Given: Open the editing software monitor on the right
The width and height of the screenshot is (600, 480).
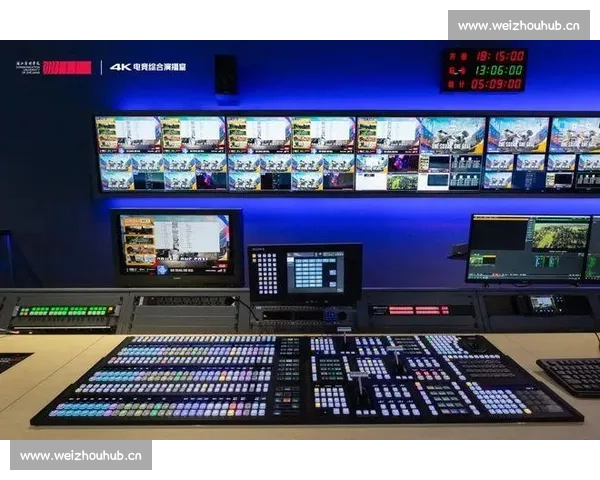Looking at the screenshot, I should point(526,247).
